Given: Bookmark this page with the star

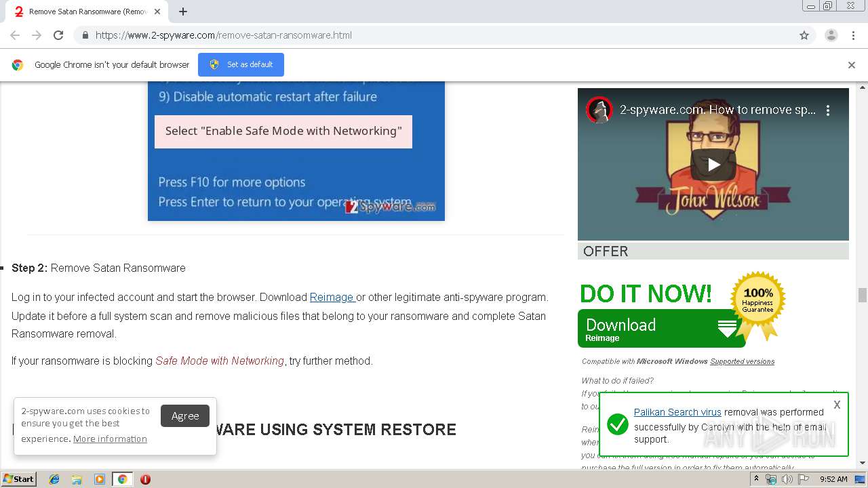Looking at the screenshot, I should tap(804, 35).
